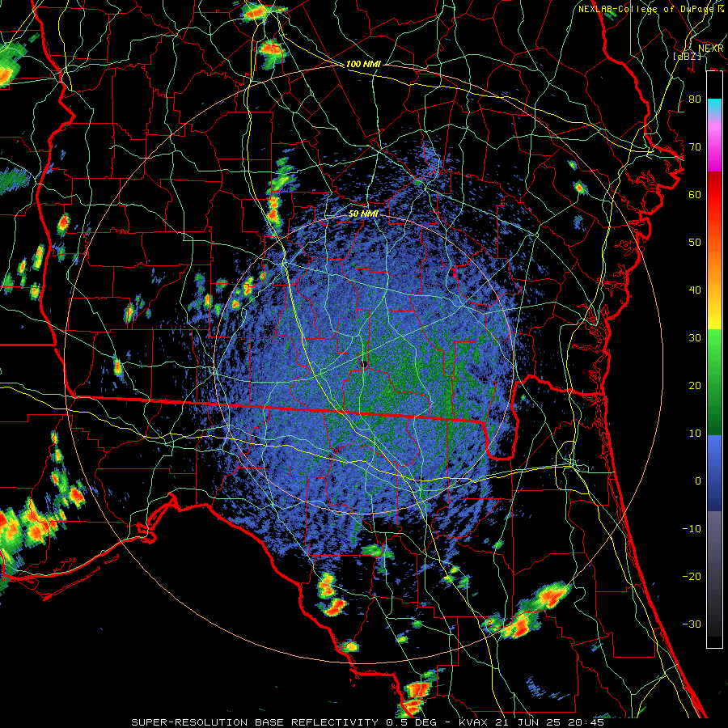
Task: Click the "50 NMI" range ring label
Action: point(363,214)
